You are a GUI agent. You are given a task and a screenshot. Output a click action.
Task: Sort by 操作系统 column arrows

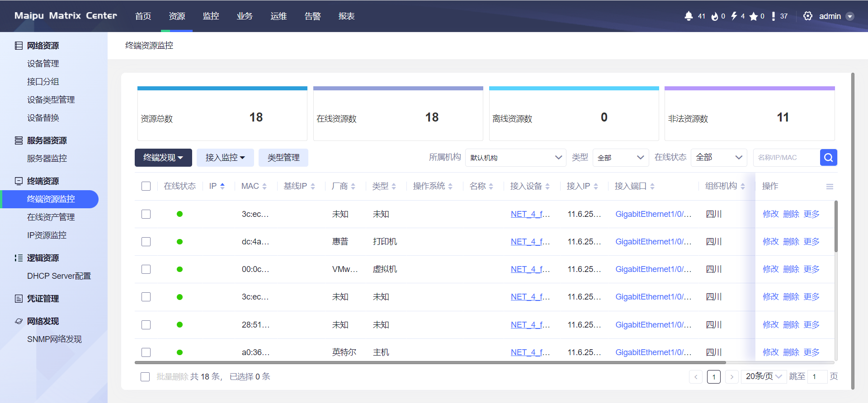pos(450,186)
